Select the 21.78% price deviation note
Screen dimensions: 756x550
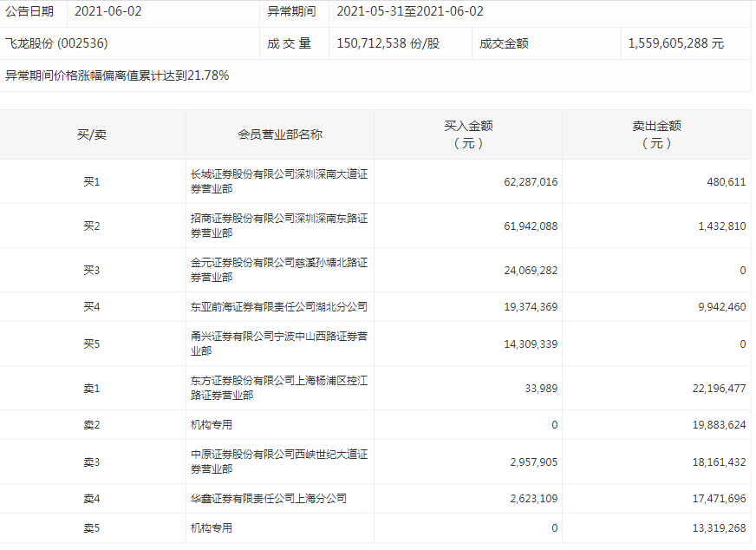pos(117,75)
